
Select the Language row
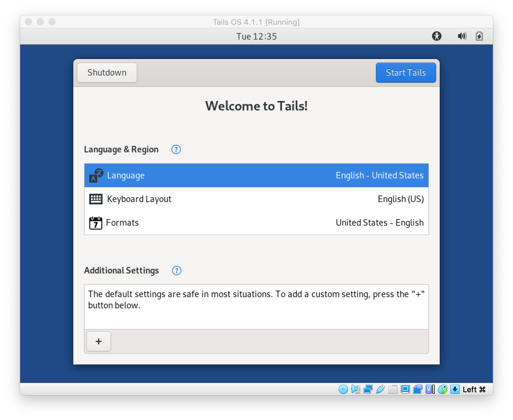(256, 175)
